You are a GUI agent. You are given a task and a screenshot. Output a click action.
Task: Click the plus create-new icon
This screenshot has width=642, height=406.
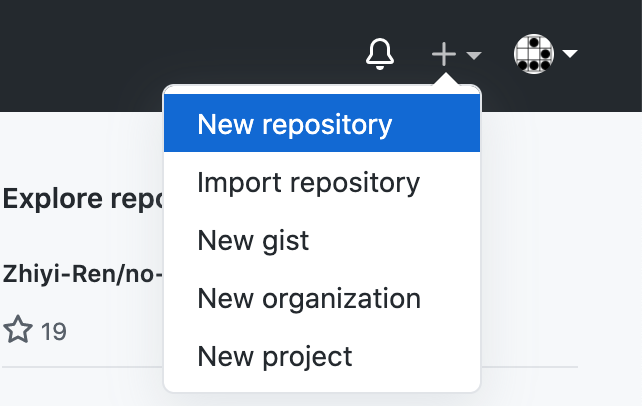point(444,54)
